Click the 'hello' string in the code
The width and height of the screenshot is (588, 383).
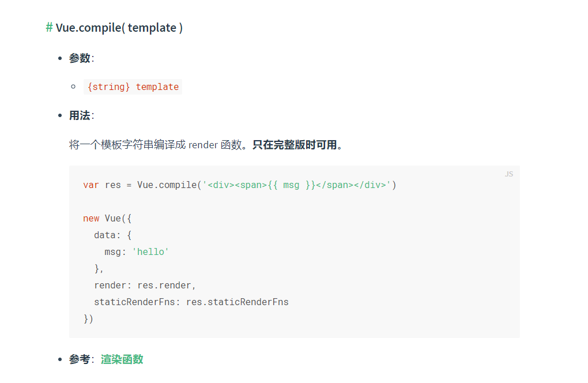[150, 252]
